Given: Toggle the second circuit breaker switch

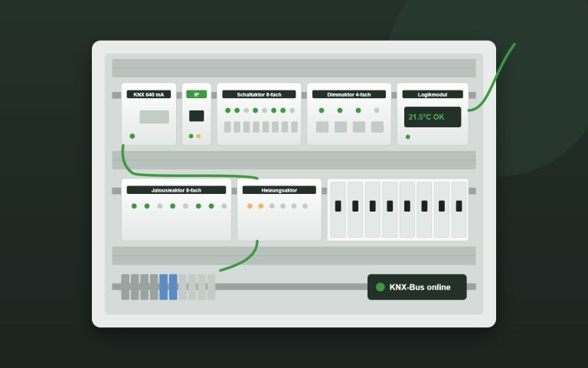Looking at the screenshot, I should [355, 206].
